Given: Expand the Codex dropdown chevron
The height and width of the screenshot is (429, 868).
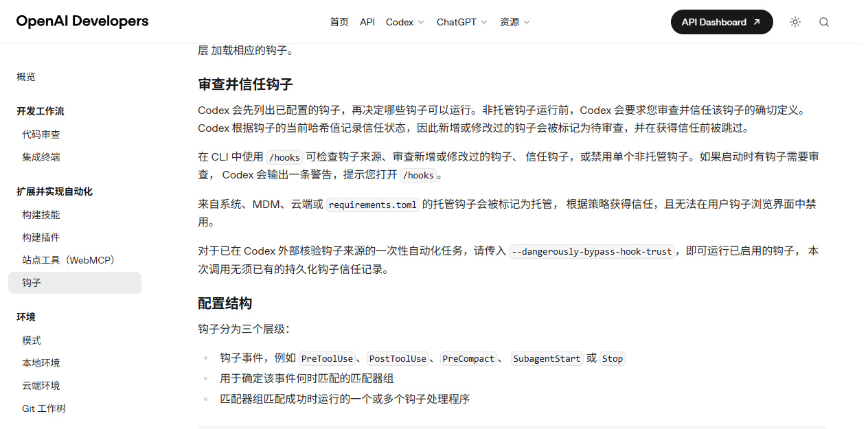Looking at the screenshot, I should tap(421, 22).
